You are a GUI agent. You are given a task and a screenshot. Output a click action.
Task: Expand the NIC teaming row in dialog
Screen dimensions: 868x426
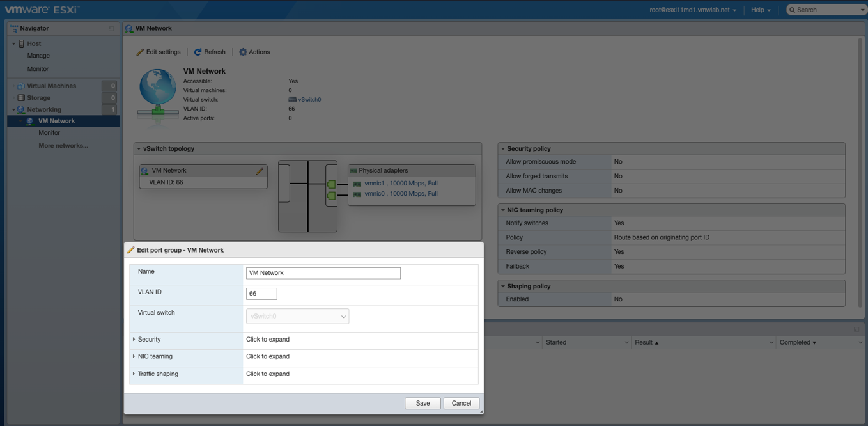(x=134, y=356)
